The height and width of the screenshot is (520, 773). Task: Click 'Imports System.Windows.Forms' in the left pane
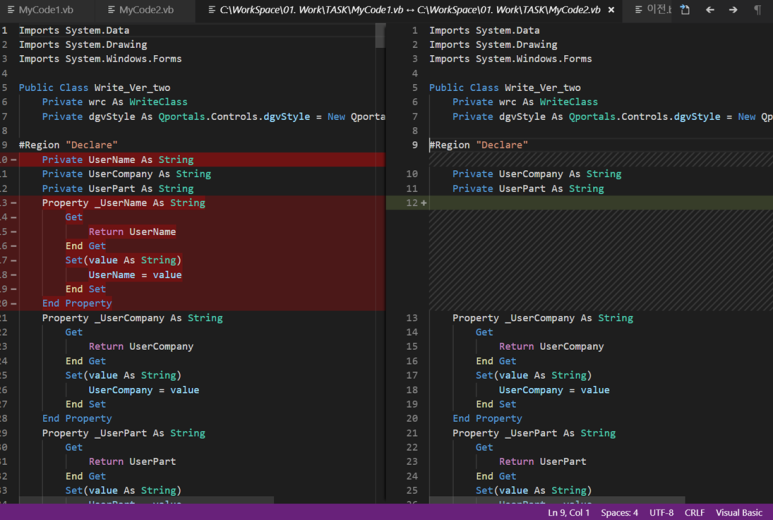coord(100,59)
